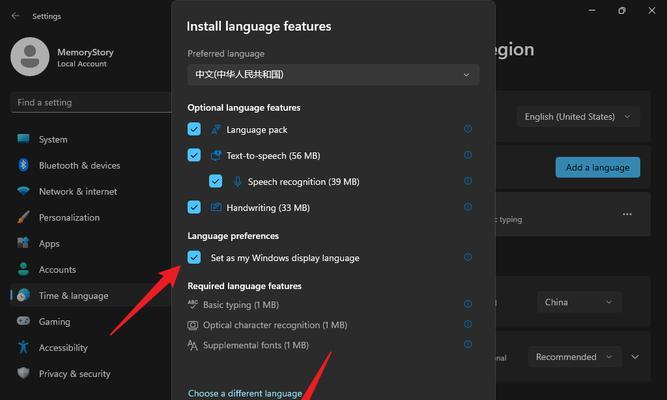Click the Accounts person icon
This screenshot has width=667, height=400.
pos(23,269)
